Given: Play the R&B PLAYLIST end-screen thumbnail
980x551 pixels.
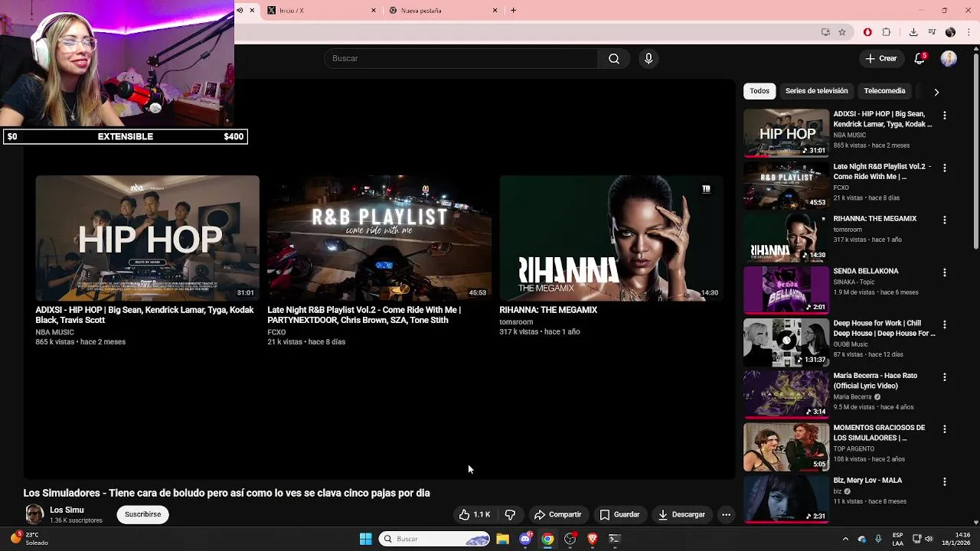Looking at the screenshot, I should tap(379, 238).
